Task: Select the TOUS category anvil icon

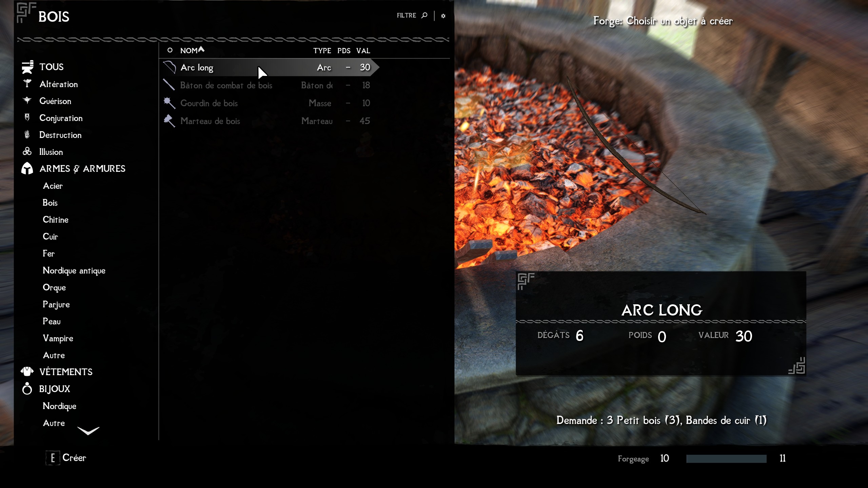Action: [27, 67]
